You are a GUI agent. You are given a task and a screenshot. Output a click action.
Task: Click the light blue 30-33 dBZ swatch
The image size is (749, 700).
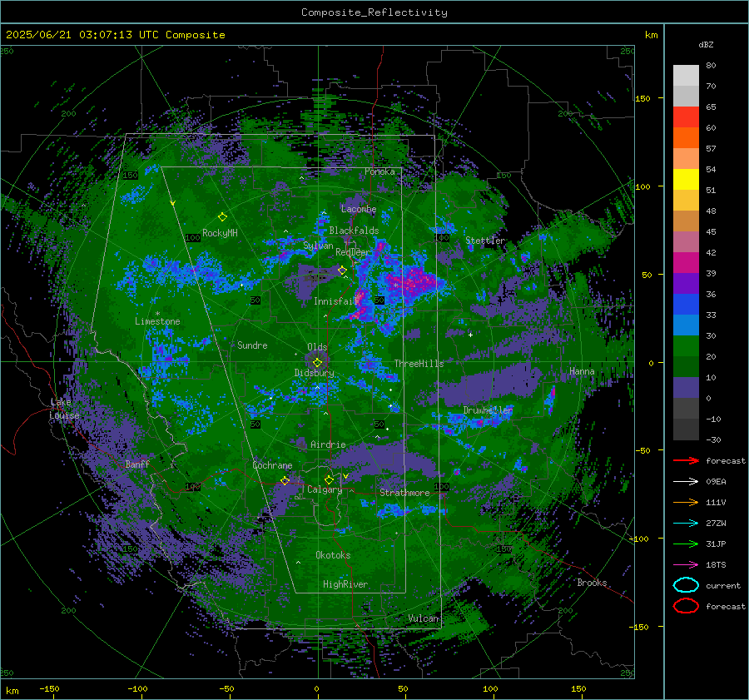click(686, 325)
